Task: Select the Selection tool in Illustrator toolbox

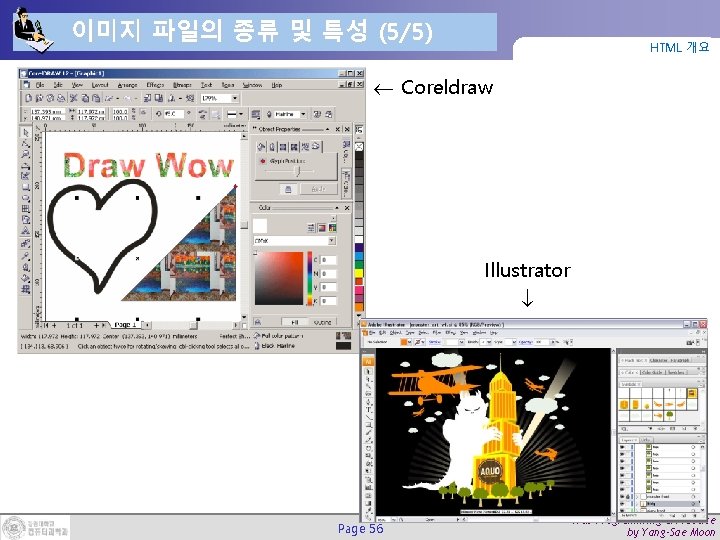Action: (368, 371)
